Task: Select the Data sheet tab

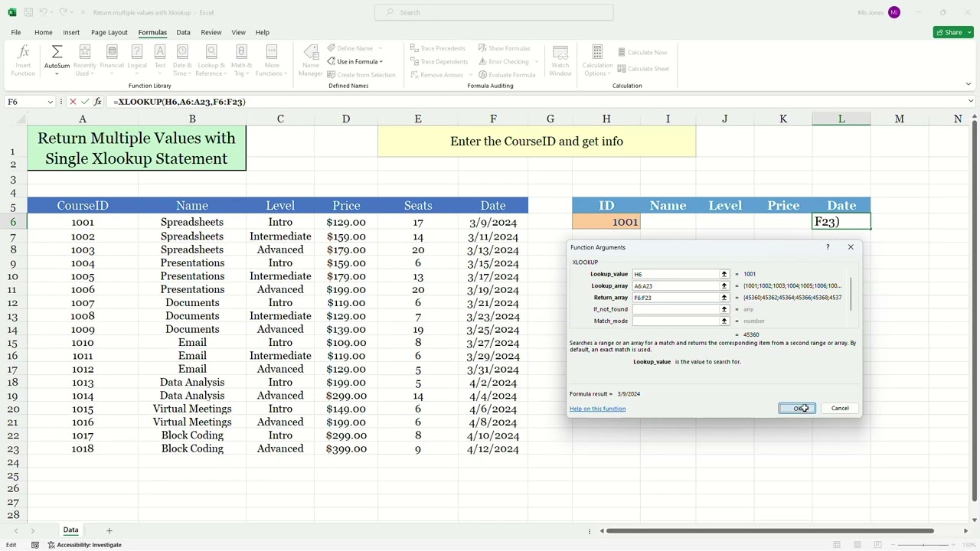Action: 70,530
